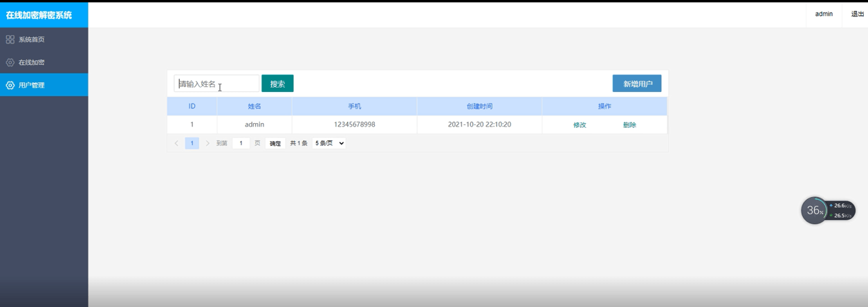Click the gear icon beside 用户管理
This screenshot has width=868, height=307.
coord(10,85)
